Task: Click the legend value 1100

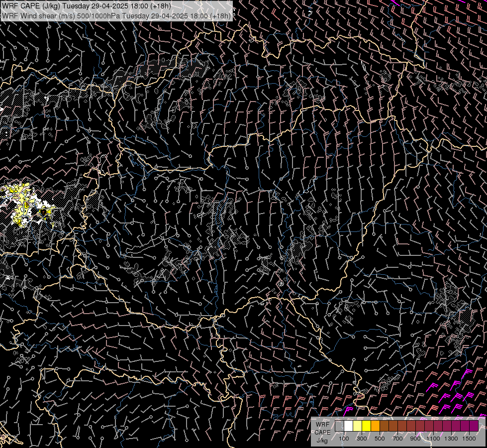Action: [433, 439]
